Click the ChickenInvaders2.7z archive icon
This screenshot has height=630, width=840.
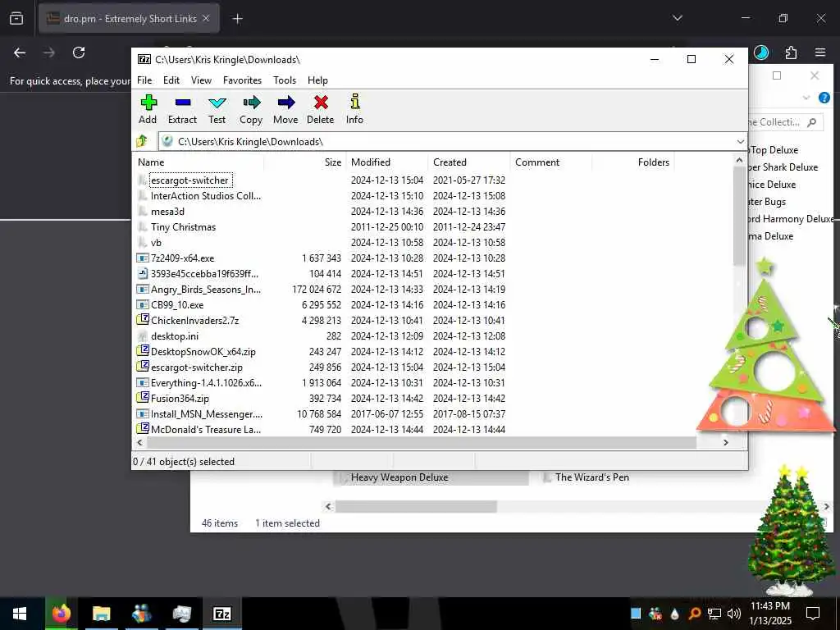[x=142, y=321]
